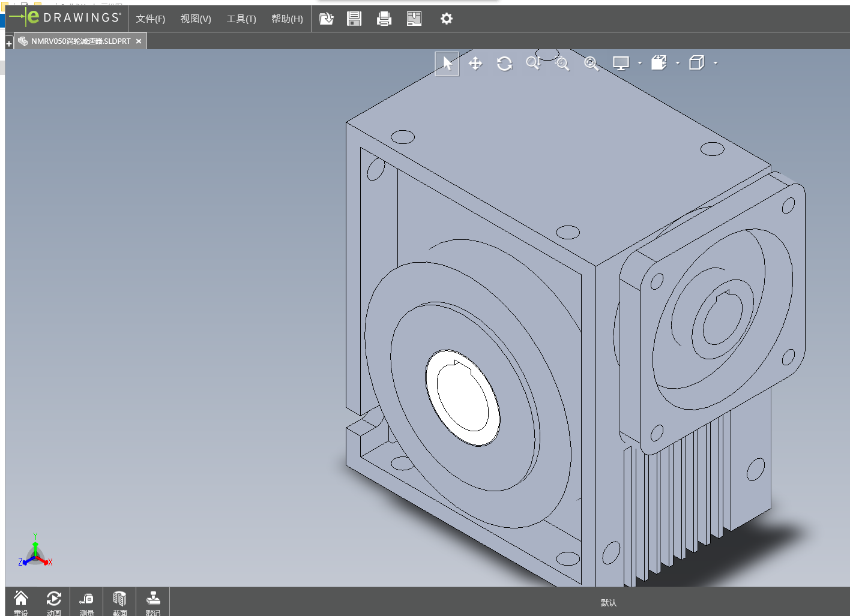Click the monitor display icon
Screen dimensions: 850x616
[621, 63]
